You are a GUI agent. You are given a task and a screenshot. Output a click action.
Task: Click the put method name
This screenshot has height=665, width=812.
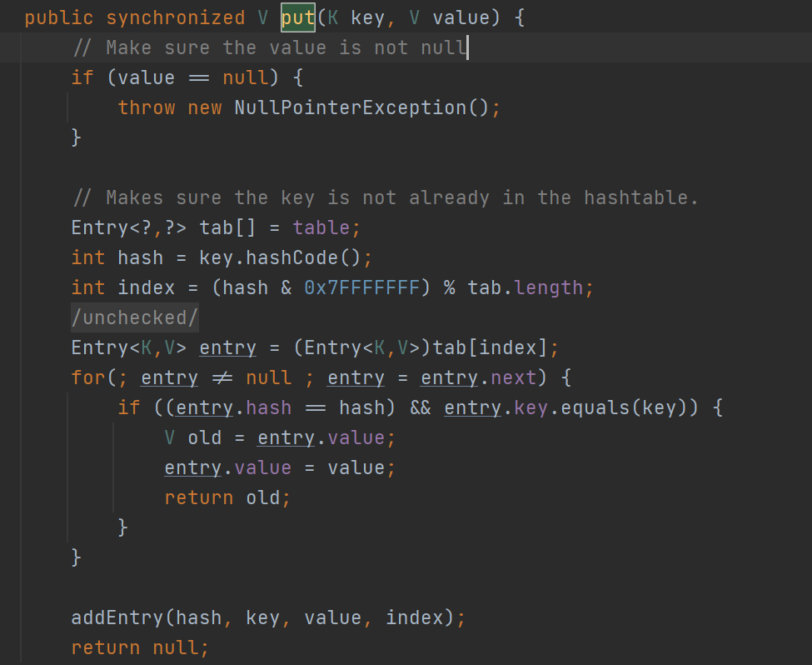click(x=297, y=17)
